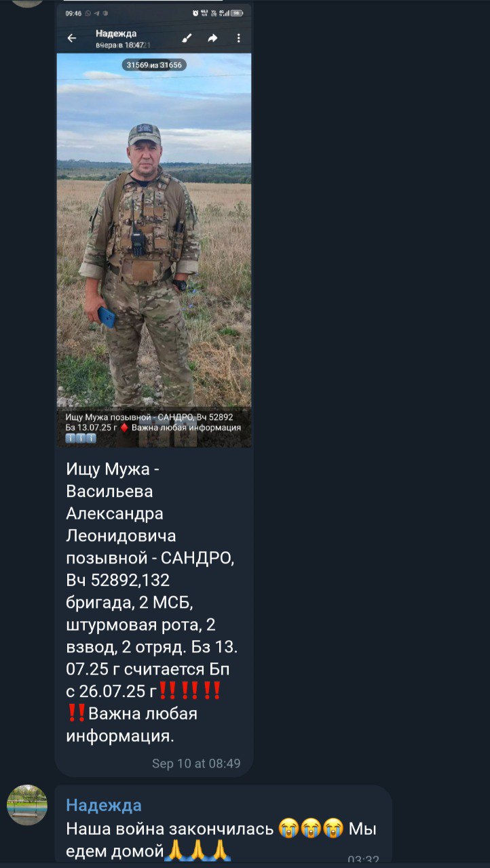Viewport: 490px width, 868px height.
Task: Select the Надежда title in viewer header
Action: pos(116,33)
